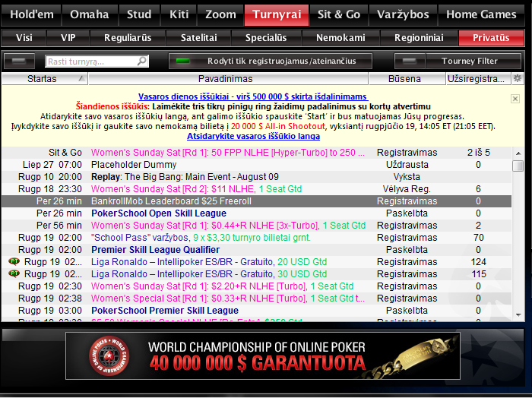Screen dimensions: 532x398
Task: Switch to the Omaha tab
Action: [x=90, y=15]
